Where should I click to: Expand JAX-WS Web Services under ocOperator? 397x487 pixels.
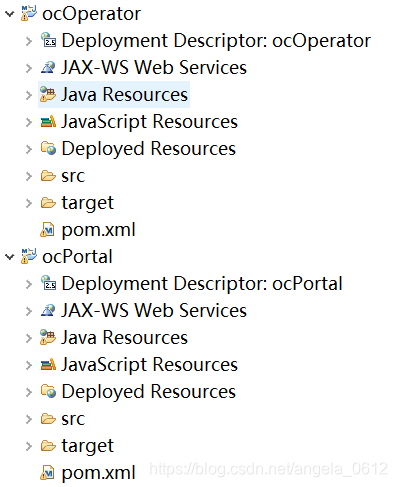point(29,68)
